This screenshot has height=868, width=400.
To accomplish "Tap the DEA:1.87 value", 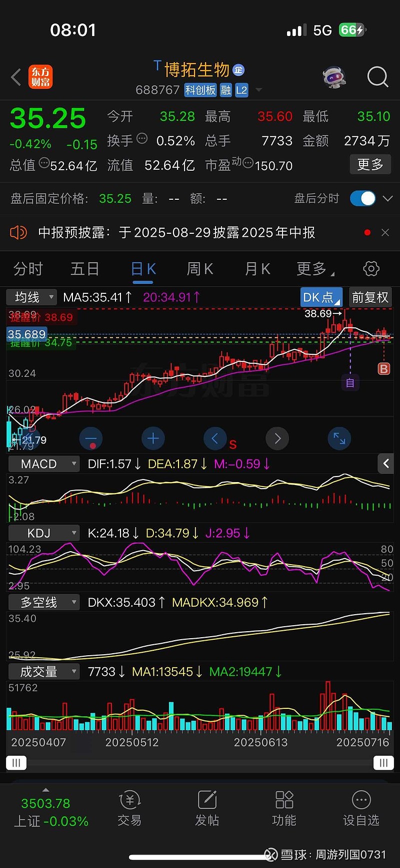I will [x=177, y=464].
